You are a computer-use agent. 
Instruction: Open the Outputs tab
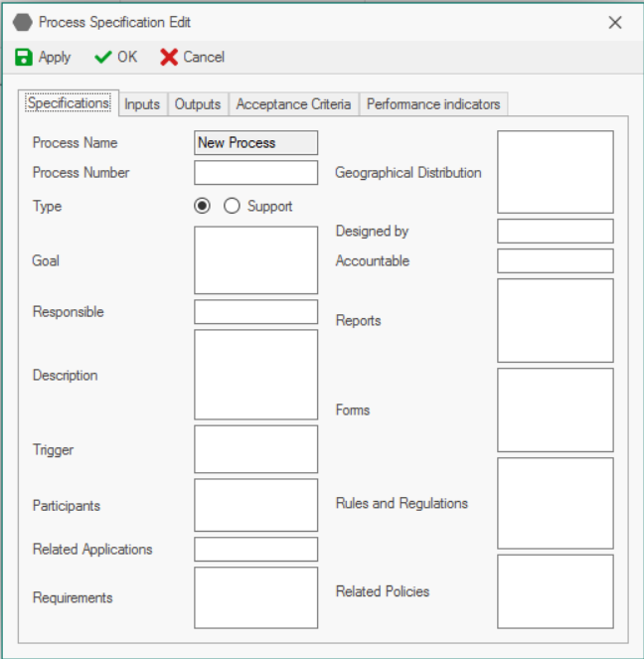click(x=198, y=104)
